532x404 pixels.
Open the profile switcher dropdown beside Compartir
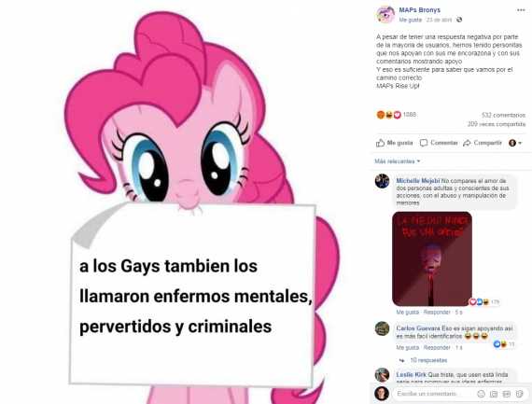515,143
